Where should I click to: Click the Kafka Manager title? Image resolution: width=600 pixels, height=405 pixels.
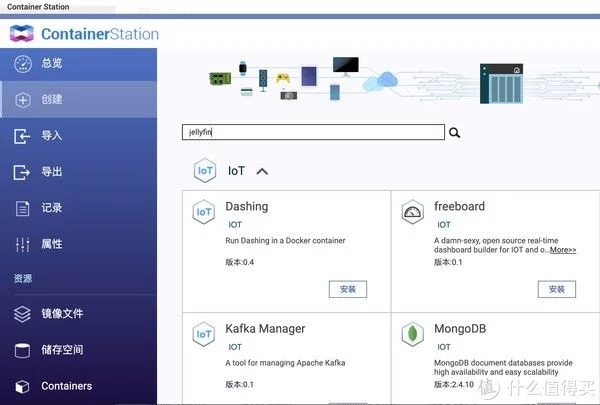coord(265,329)
